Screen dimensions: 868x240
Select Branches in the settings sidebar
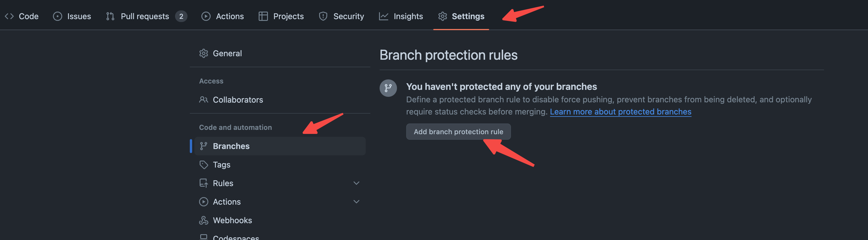point(231,146)
